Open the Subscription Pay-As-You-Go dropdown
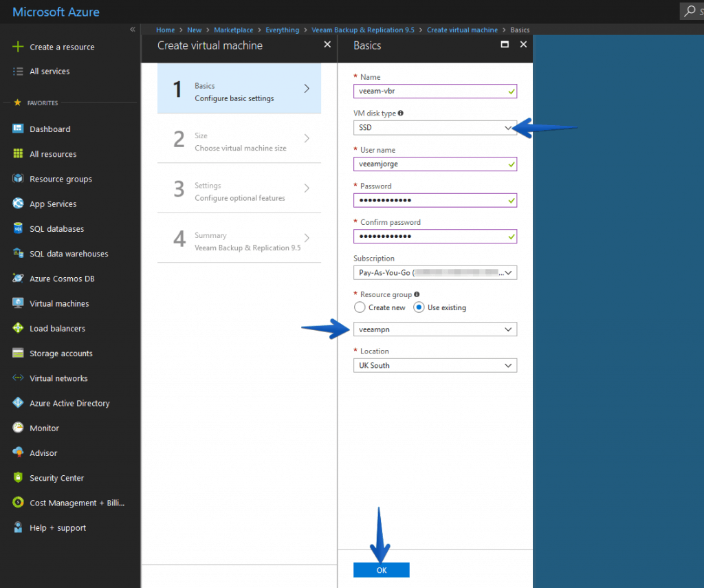The height and width of the screenshot is (588, 704). click(x=435, y=272)
